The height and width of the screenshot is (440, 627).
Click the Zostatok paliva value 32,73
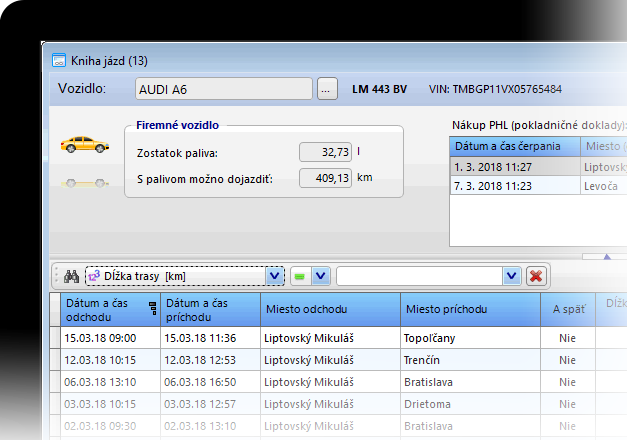click(325, 152)
